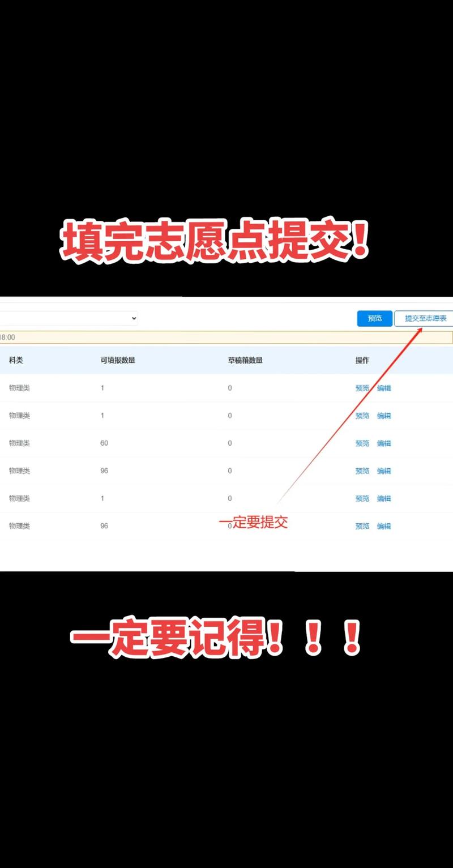Click 预览 on the fifth 物理类 row

click(x=363, y=498)
